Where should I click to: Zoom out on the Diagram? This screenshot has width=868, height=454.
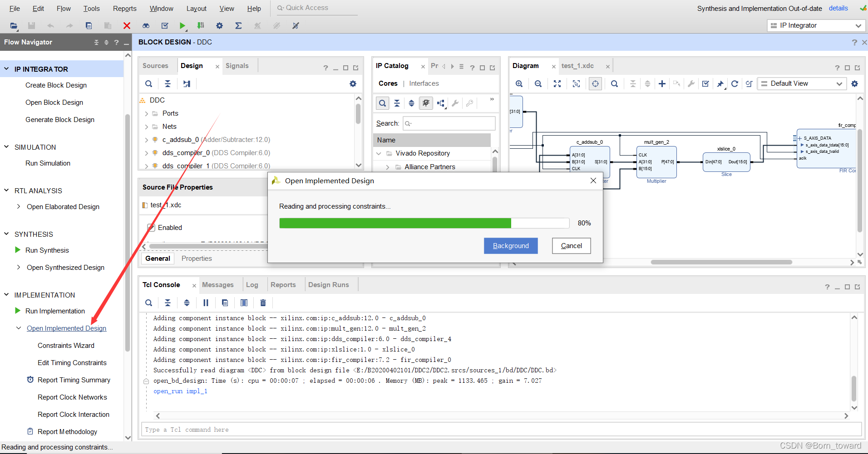[x=538, y=84]
